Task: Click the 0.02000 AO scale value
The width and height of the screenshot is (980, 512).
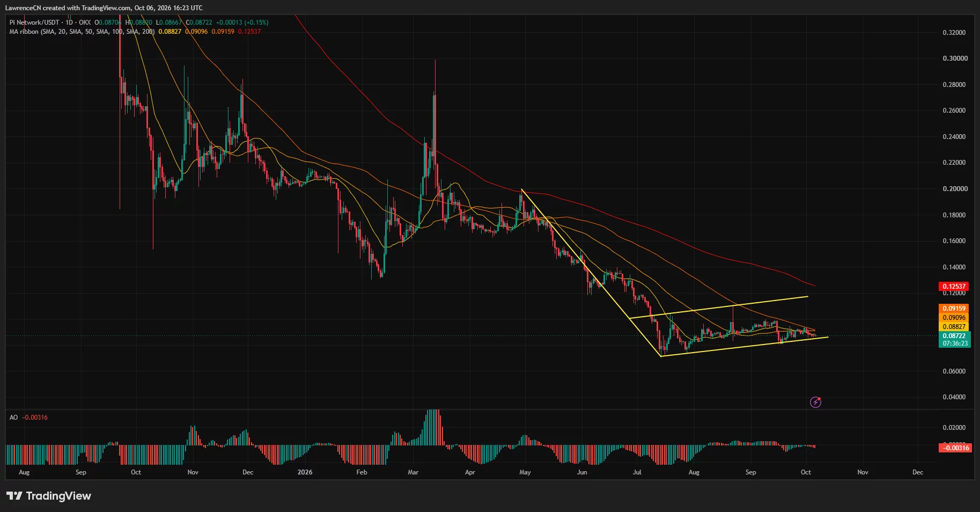Action: coord(954,428)
